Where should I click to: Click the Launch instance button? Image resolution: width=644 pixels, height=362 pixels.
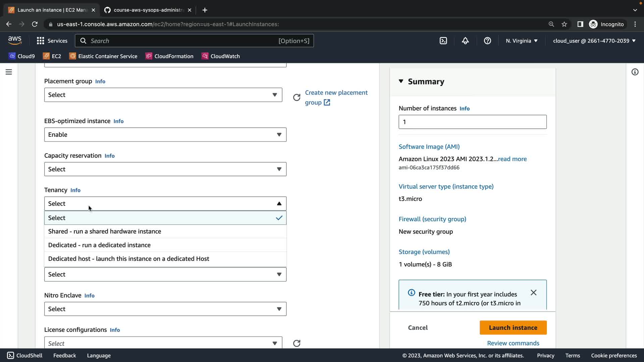[x=513, y=328]
